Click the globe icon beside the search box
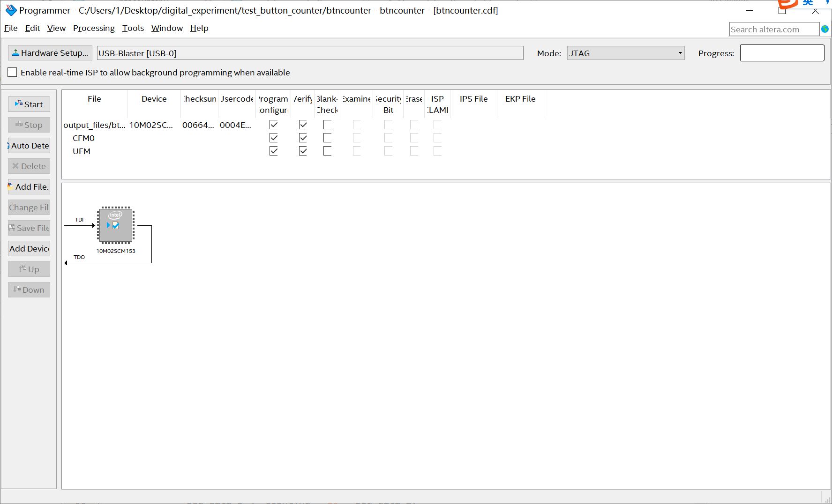The height and width of the screenshot is (504, 832). coord(825,29)
